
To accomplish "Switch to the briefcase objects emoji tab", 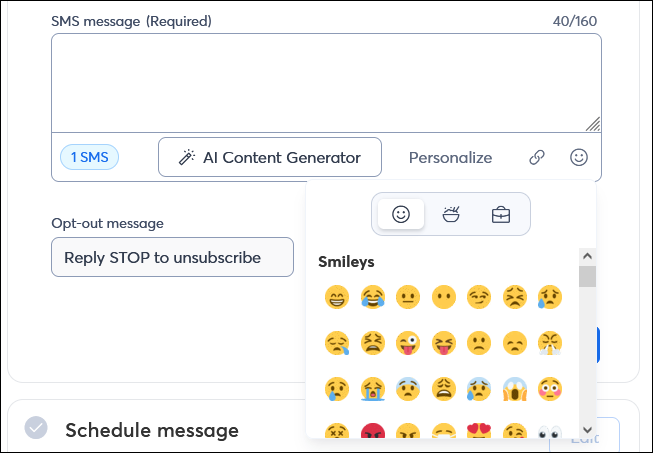I will coord(501,215).
